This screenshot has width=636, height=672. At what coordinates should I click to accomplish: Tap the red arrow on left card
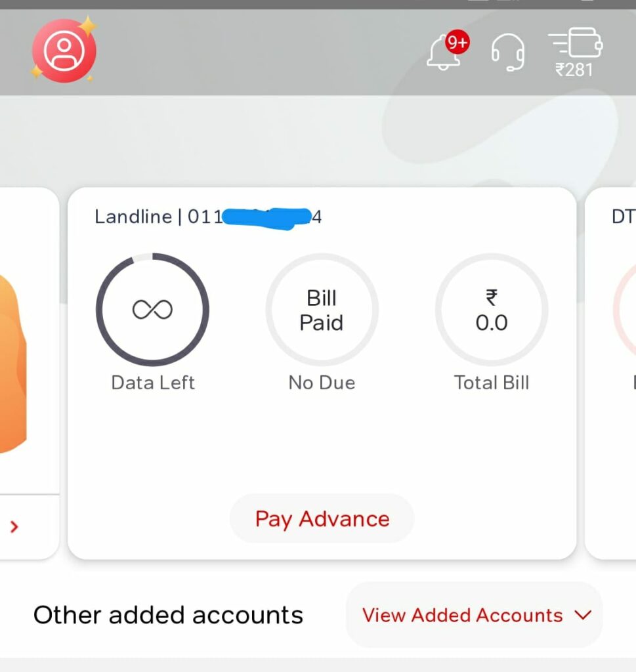coord(14,527)
